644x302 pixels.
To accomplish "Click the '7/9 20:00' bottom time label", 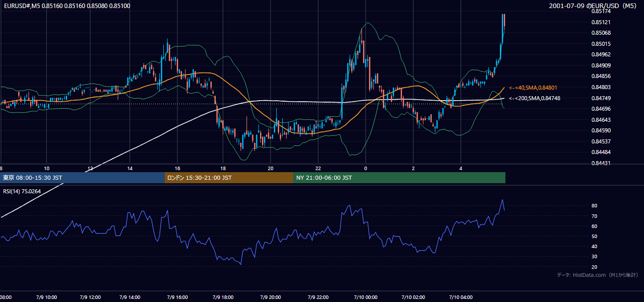I will (x=270, y=297).
